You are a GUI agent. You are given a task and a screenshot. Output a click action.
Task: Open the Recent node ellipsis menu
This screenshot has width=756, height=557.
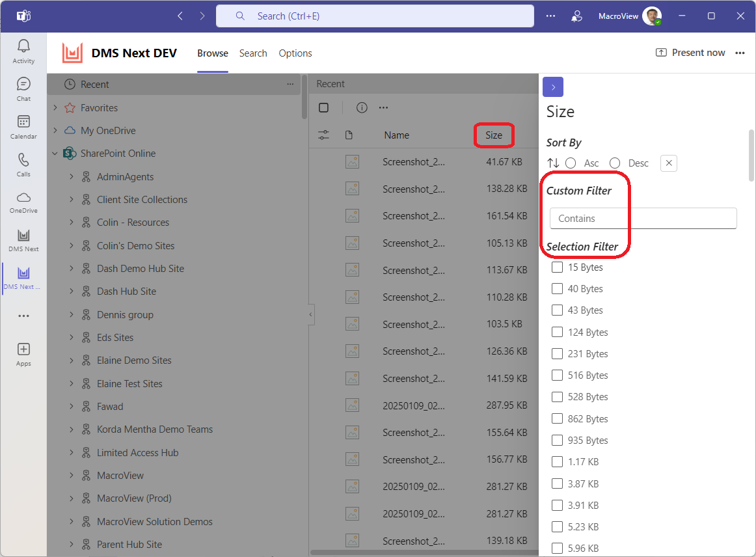(290, 84)
